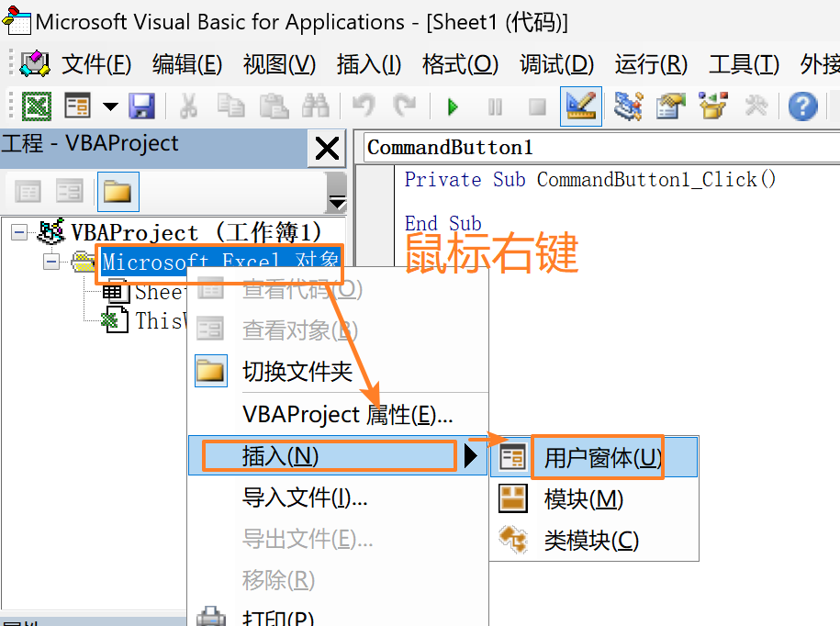Open Help with the blue question mark icon
The image size is (840, 626).
pos(803,106)
